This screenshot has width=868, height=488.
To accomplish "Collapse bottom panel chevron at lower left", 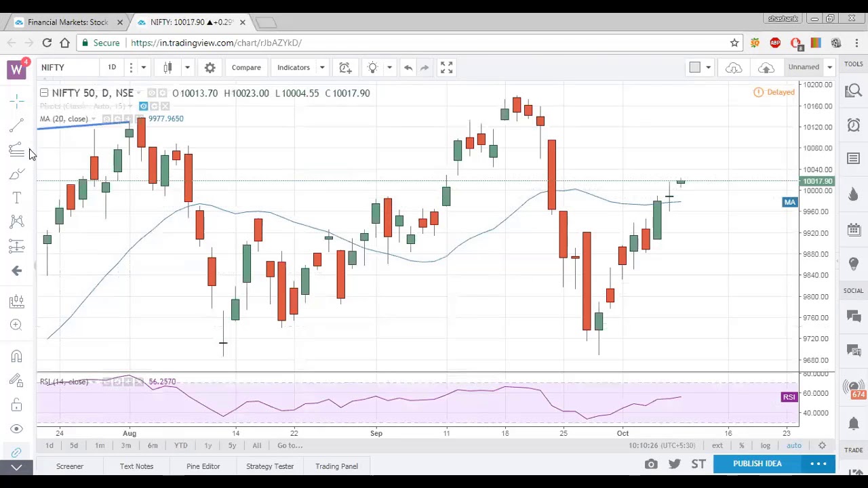I will (x=17, y=467).
